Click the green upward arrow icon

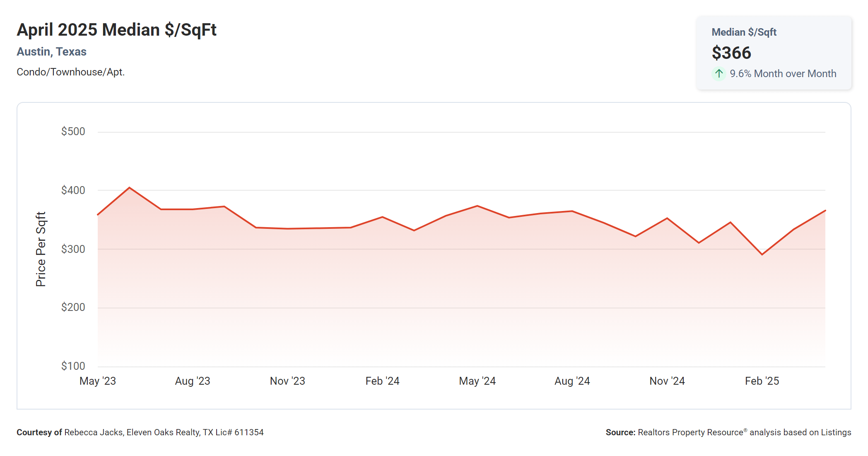tap(719, 74)
